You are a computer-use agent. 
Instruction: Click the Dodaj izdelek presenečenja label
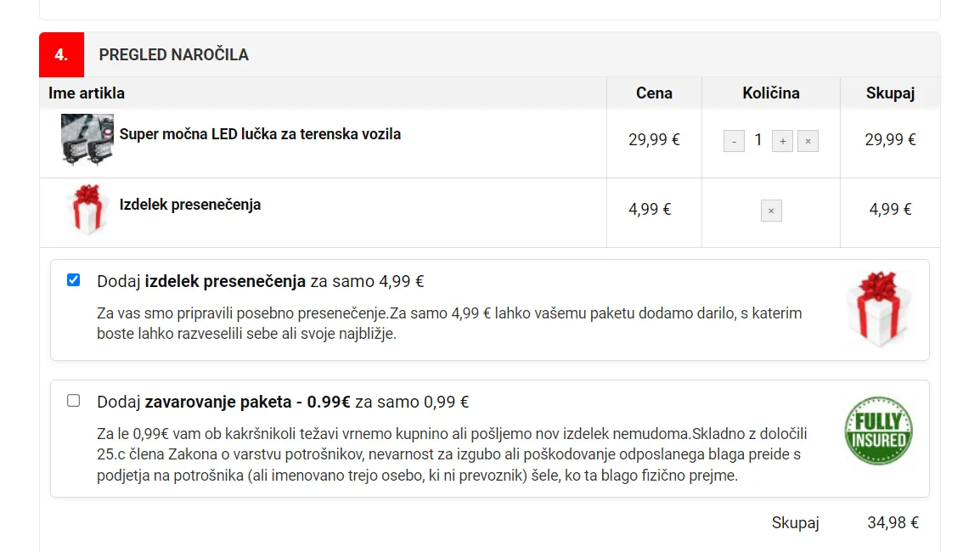(x=260, y=281)
